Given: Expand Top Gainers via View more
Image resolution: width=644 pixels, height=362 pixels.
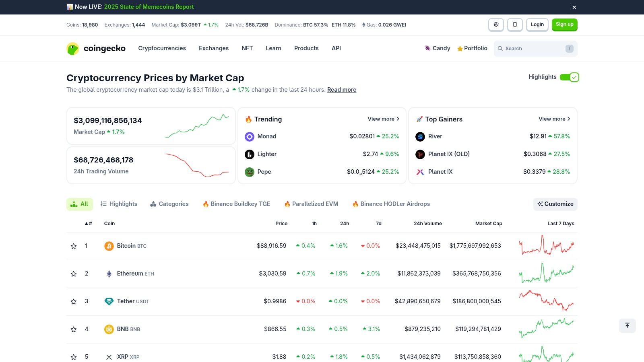Looking at the screenshot, I should 554,119.
